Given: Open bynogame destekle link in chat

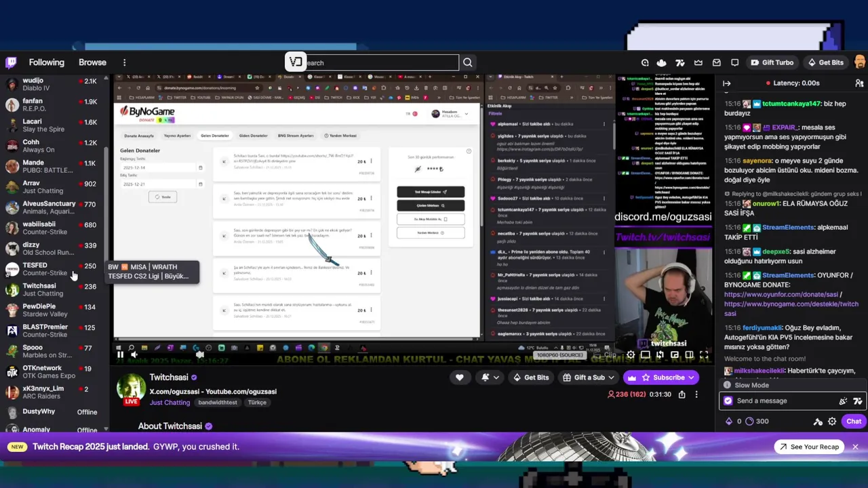Looking at the screenshot, I should (791, 309).
